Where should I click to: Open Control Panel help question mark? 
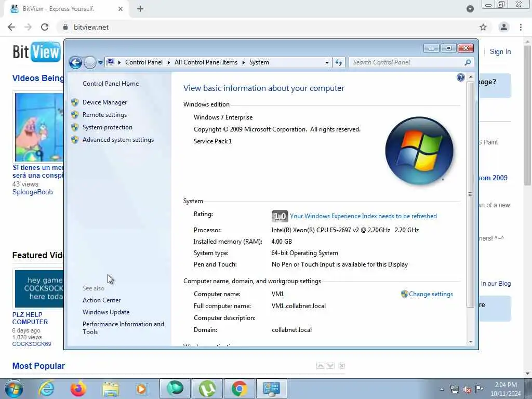click(x=460, y=78)
